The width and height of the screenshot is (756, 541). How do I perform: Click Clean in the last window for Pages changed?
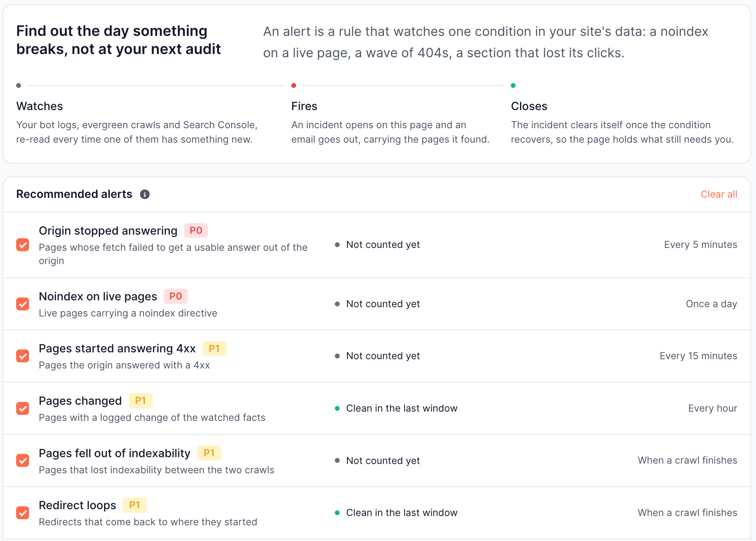click(402, 408)
